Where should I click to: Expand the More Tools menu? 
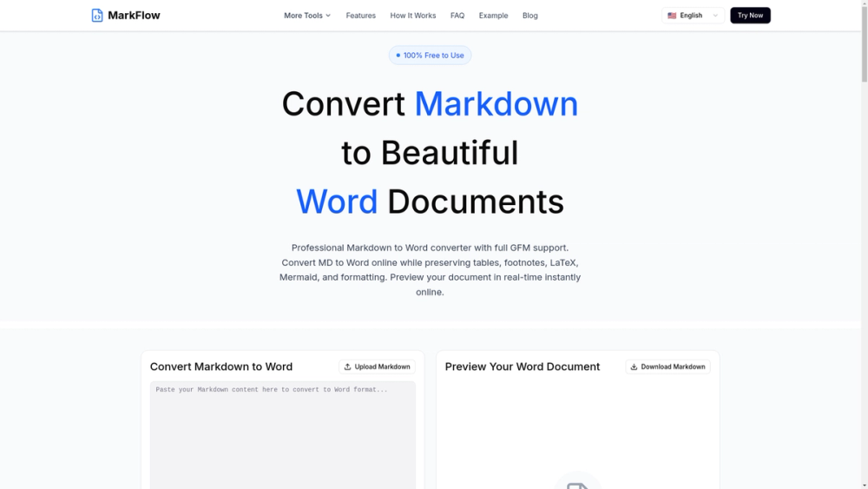tap(307, 16)
